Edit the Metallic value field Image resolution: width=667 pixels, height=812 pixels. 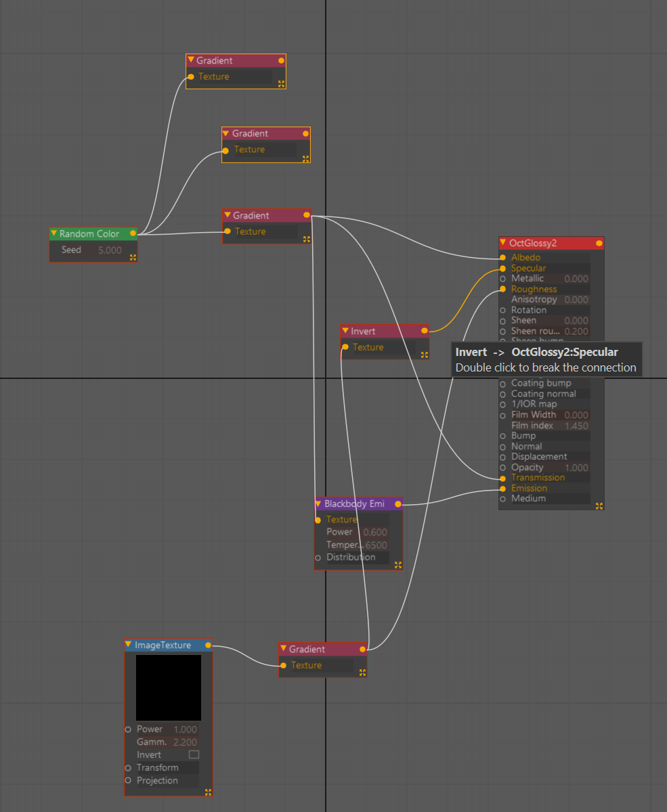[x=576, y=279]
